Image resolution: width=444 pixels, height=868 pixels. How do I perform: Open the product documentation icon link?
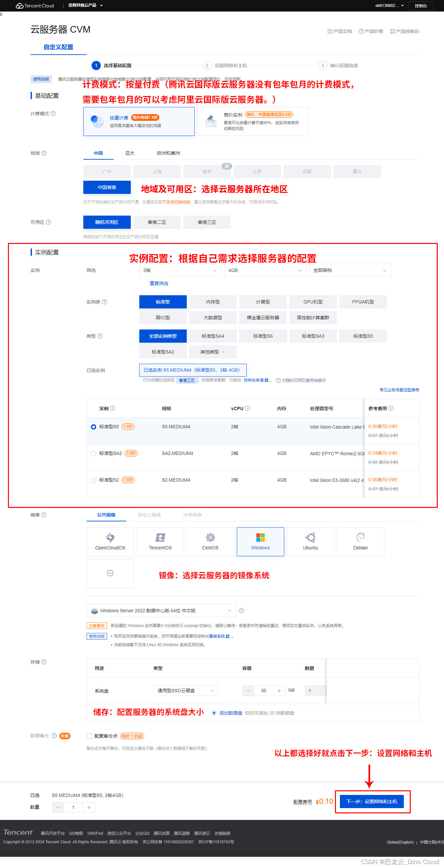pos(330,31)
